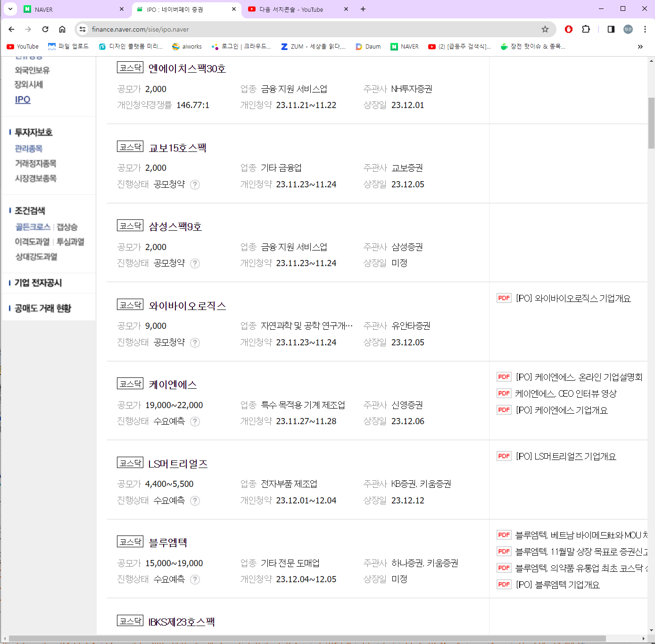Image resolution: width=655 pixels, height=644 pixels.
Task: Bookmark this page with the star icon
Action: click(x=545, y=29)
